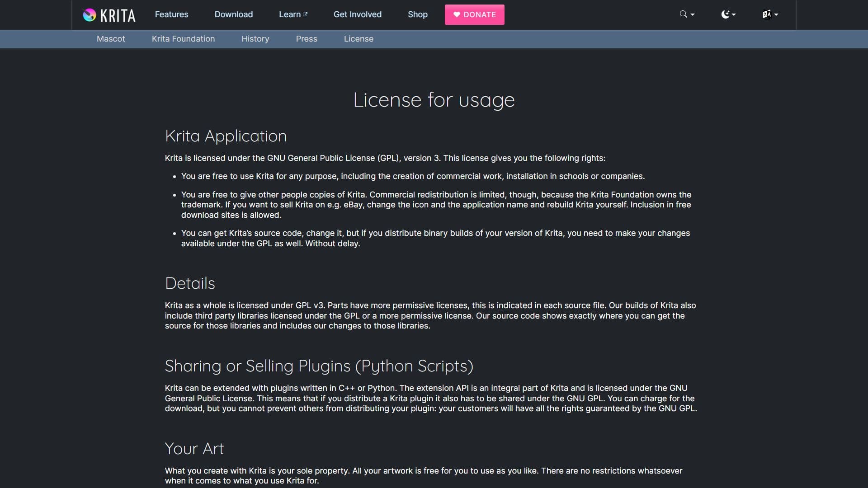Go to the Download page
The width and height of the screenshot is (868, 488).
233,14
